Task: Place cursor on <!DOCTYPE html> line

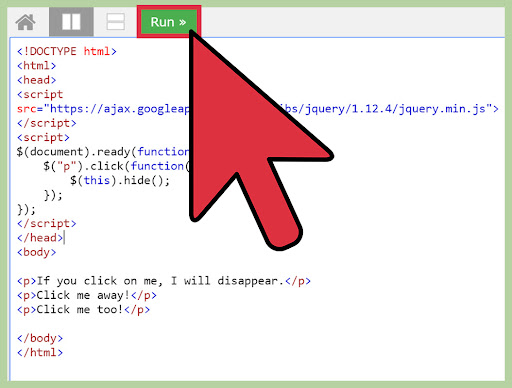Action: pyautogui.click(x=67, y=51)
